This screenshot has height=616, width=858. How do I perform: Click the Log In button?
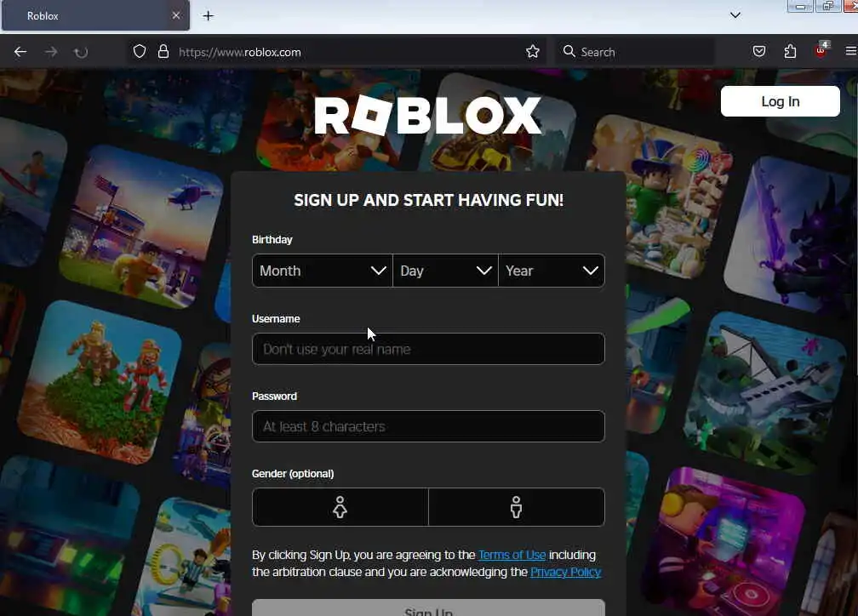[781, 101]
